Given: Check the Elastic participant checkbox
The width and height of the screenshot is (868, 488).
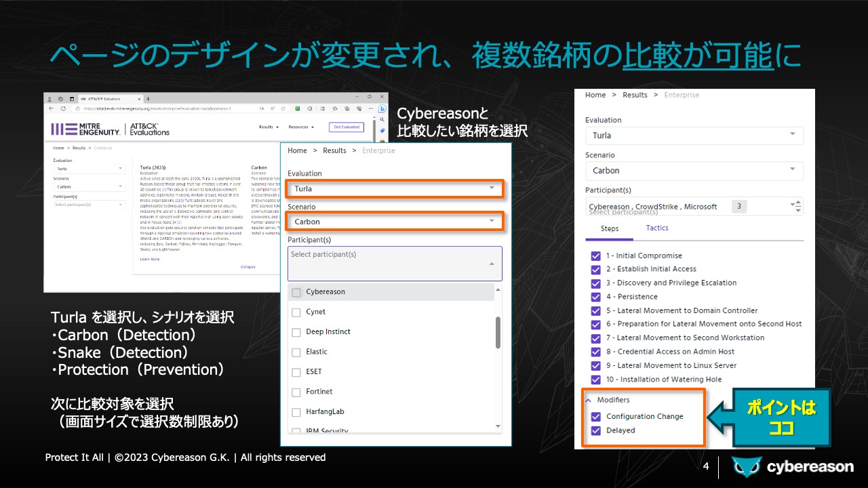Looking at the screenshot, I should click(296, 352).
